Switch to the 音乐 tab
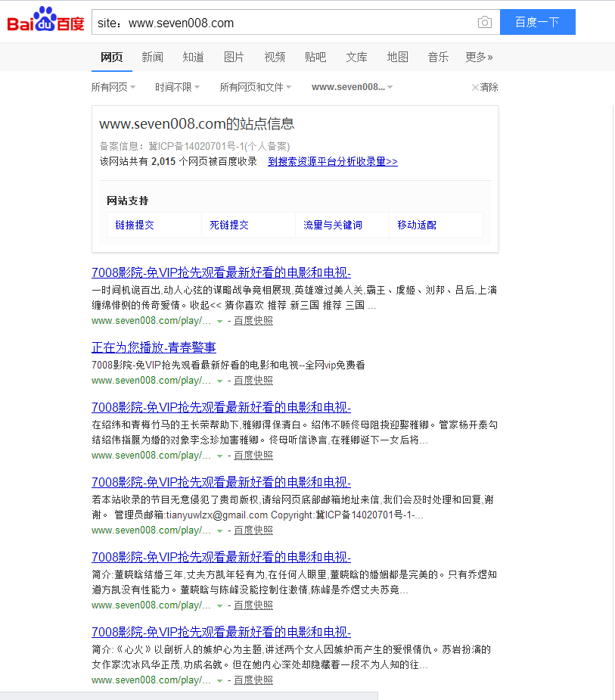This screenshot has height=700, width=615. click(x=438, y=58)
